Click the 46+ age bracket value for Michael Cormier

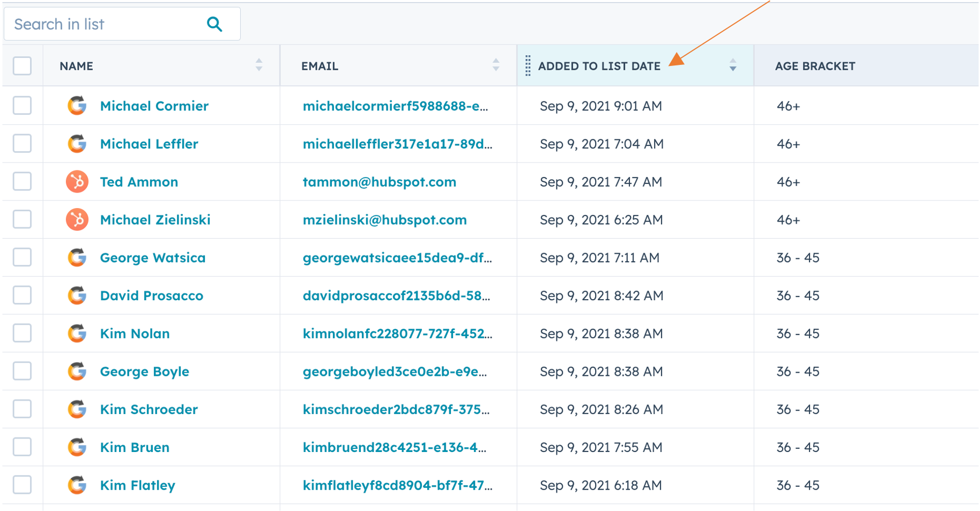pyautogui.click(x=788, y=106)
